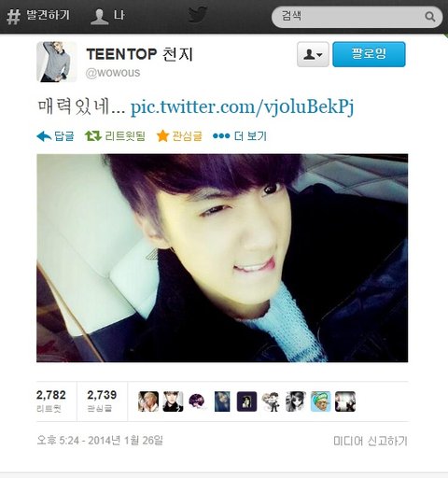Toggle the 팔로잉 follow button

(x=369, y=54)
